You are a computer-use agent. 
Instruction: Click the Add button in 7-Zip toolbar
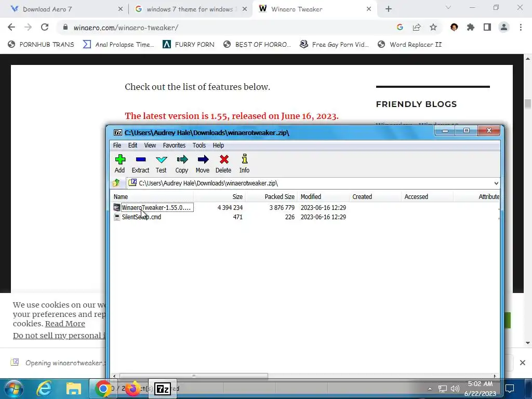[120, 164]
